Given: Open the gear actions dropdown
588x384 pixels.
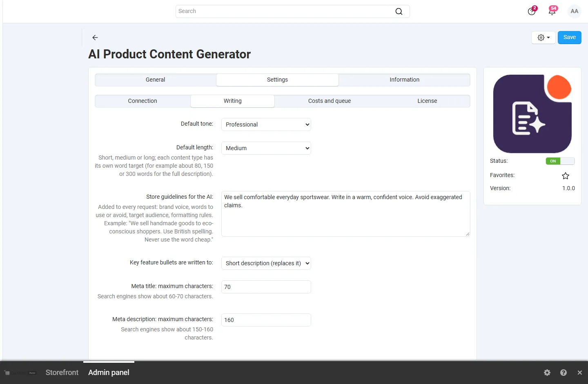Looking at the screenshot, I should point(543,38).
